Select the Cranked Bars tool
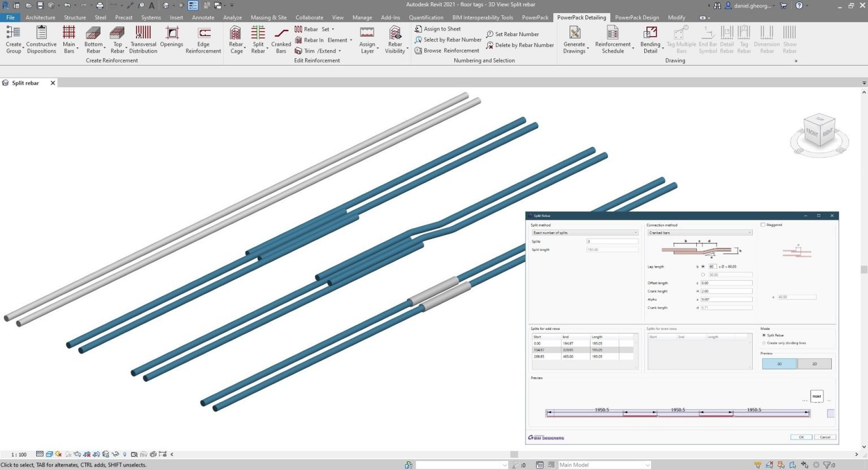Screen dimensions: 868x470 click(281, 40)
